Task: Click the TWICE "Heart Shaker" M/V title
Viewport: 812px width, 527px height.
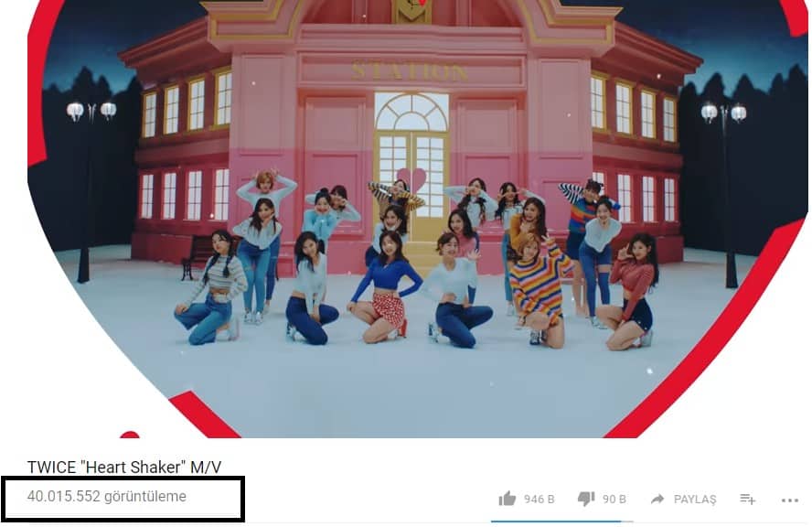Action: pyautogui.click(x=124, y=467)
